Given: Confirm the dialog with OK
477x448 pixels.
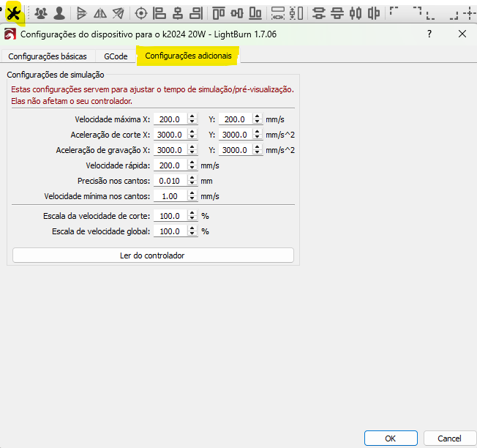Looking at the screenshot, I should pyautogui.click(x=391, y=438).
